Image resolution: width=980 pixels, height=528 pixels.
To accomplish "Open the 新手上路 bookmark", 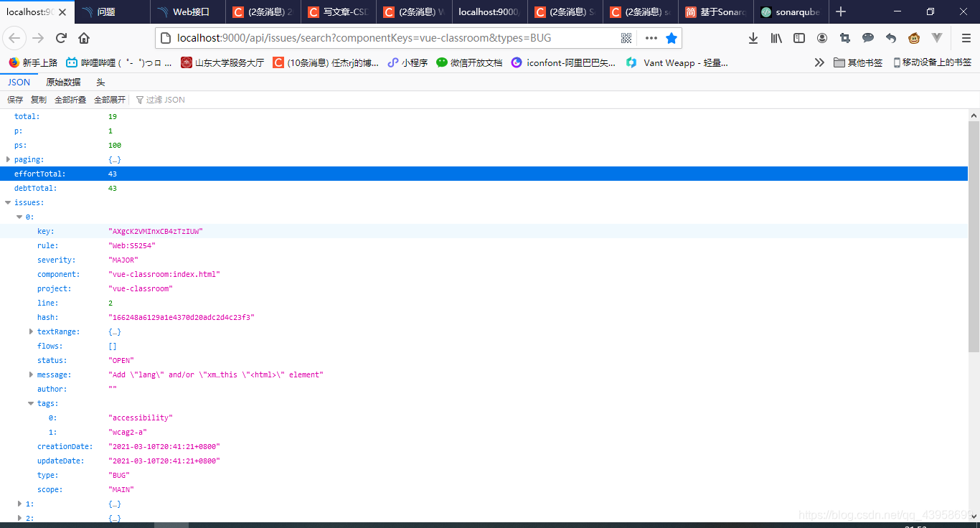I will 33,62.
